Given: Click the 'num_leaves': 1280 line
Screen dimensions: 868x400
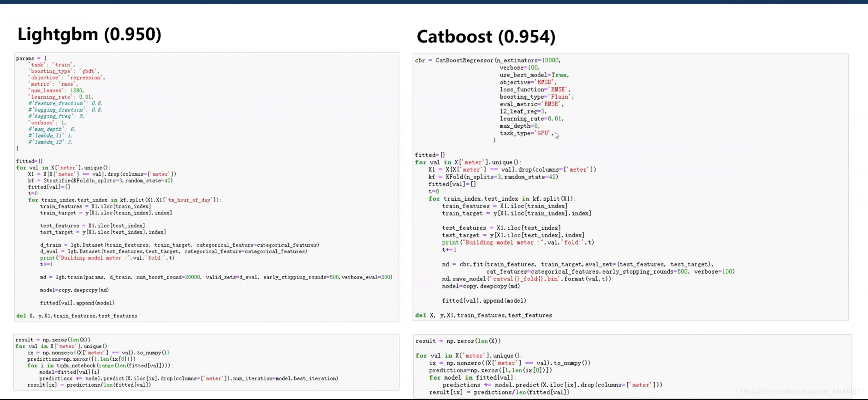Looking at the screenshot, I should click(56, 91).
